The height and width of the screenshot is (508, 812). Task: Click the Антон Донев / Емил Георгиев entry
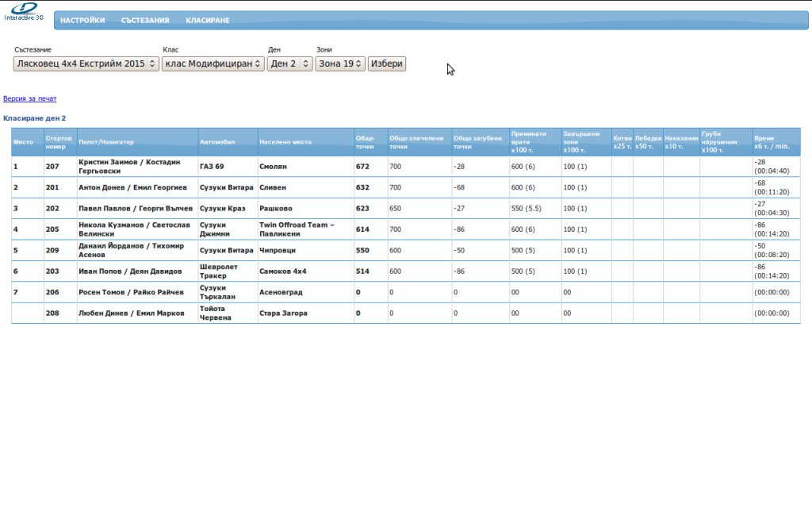(132, 188)
